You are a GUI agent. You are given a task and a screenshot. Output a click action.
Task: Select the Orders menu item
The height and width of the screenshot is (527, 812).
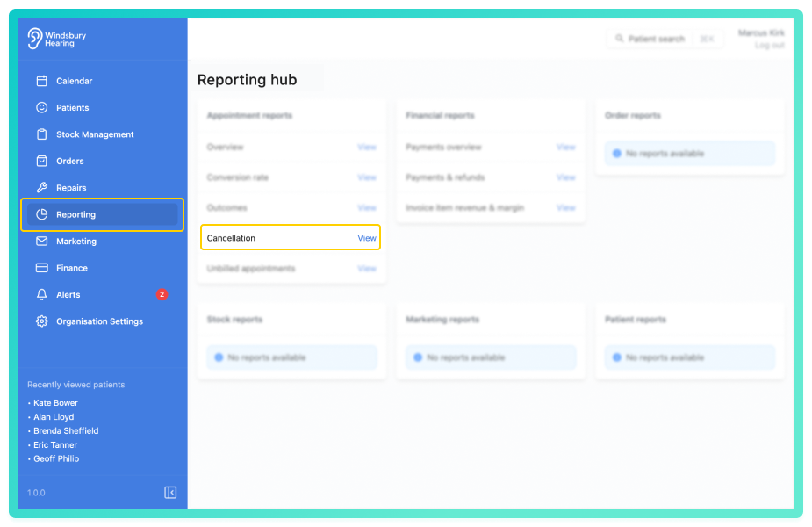click(102, 161)
